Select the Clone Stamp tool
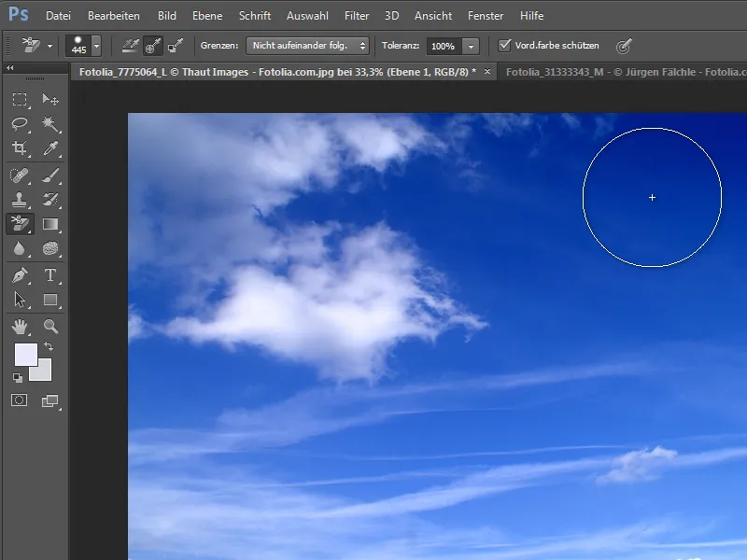Viewport: 747px width, 560px height. 20,200
